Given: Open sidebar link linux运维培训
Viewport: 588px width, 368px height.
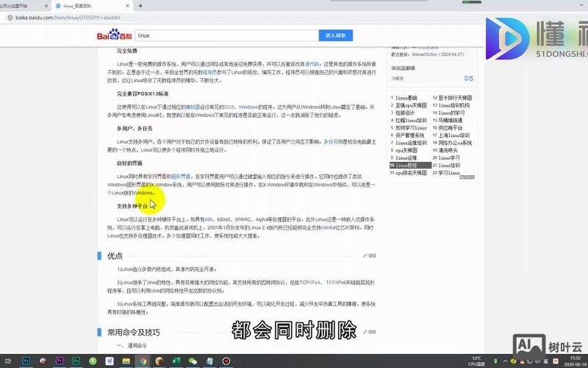Looking at the screenshot, I should coord(411,143).
